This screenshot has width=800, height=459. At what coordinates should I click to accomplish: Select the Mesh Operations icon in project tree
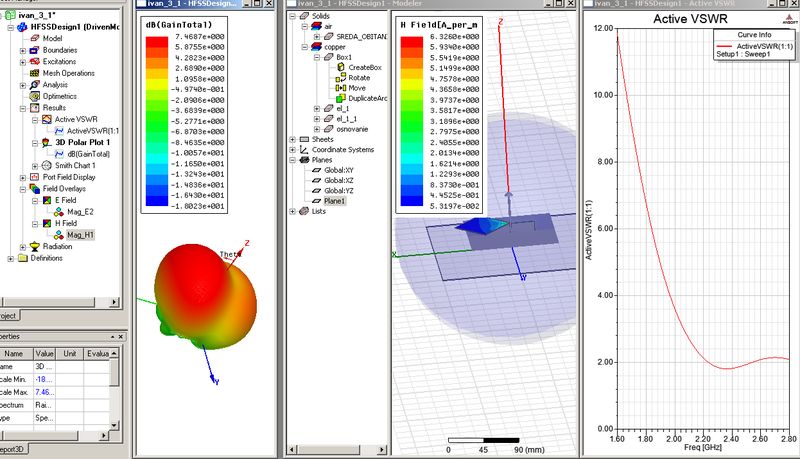coord(35,73)
